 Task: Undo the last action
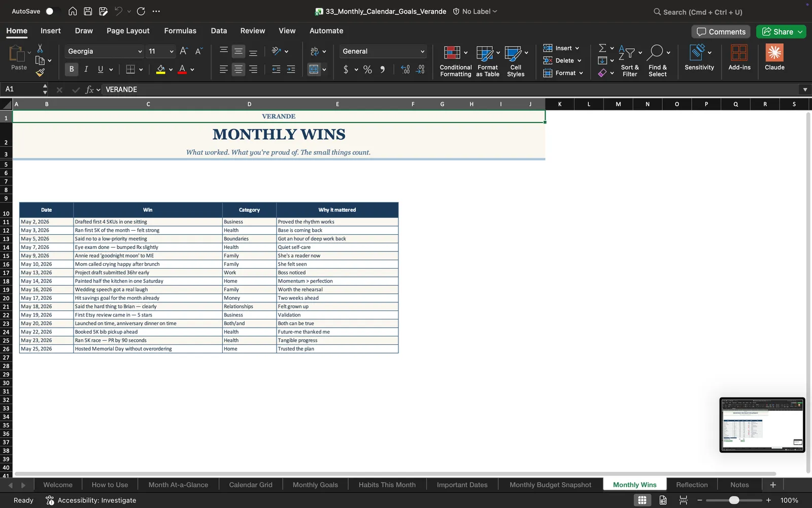118,11
